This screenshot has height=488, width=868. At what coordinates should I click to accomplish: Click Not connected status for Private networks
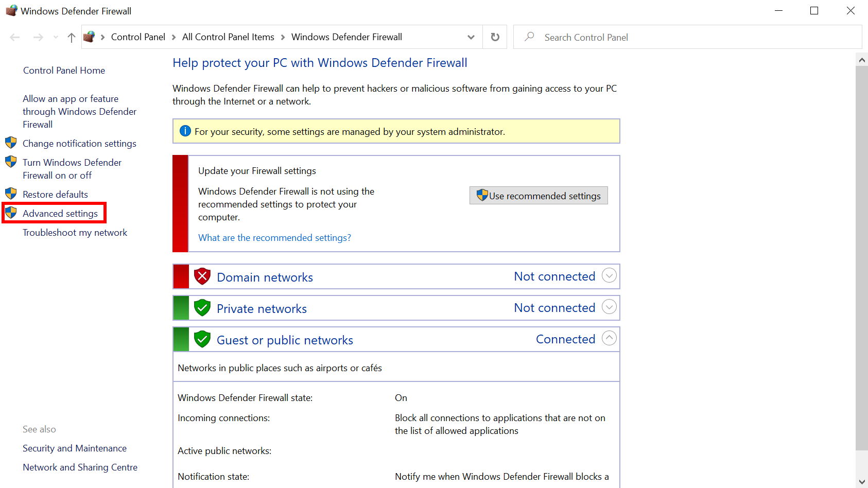(x=554, y=308)
